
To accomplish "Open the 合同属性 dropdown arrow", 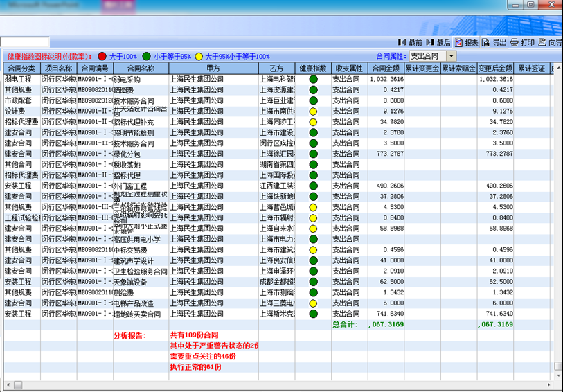I will coord(451,56).
